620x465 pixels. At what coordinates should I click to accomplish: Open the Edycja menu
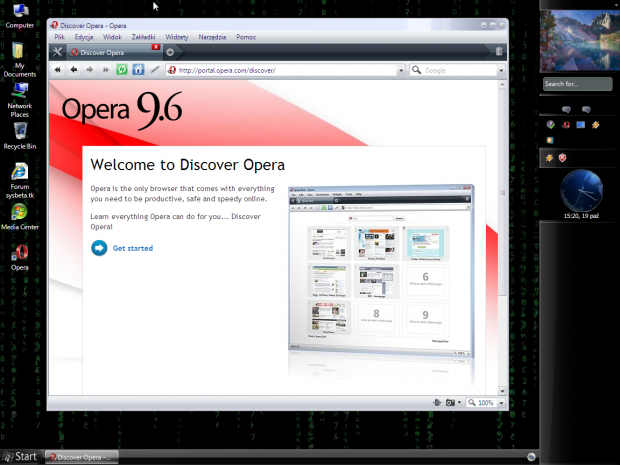(x=84, y=37)
